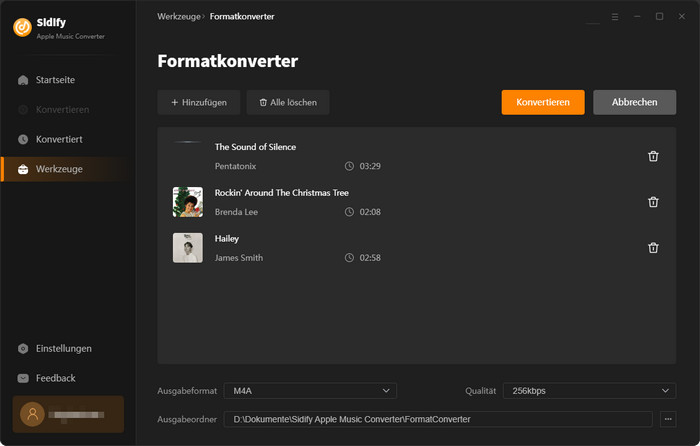Remove Rockin' Around The Christmas Tree entry
This screenshot has width=700, height=446.
[x=653, y=202]
